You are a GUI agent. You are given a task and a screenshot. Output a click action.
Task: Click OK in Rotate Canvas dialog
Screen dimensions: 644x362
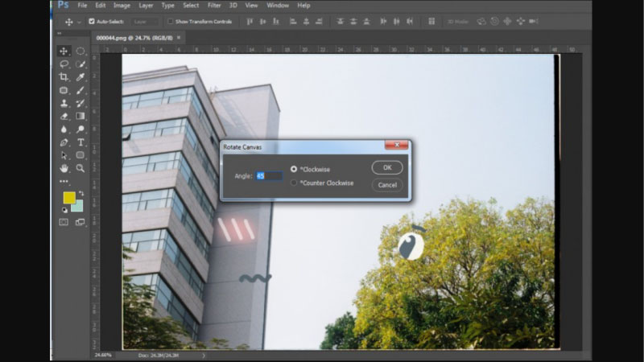click(387, 167)
